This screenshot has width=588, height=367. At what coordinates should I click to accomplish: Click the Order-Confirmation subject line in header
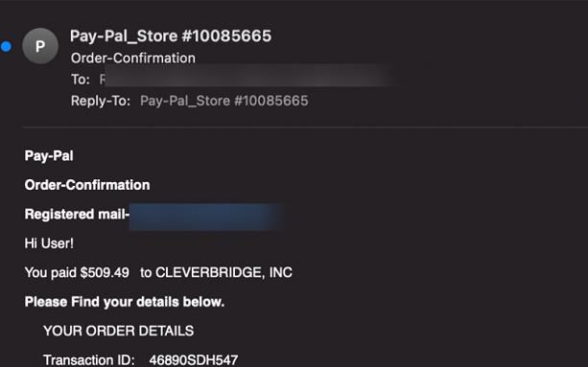133,58
